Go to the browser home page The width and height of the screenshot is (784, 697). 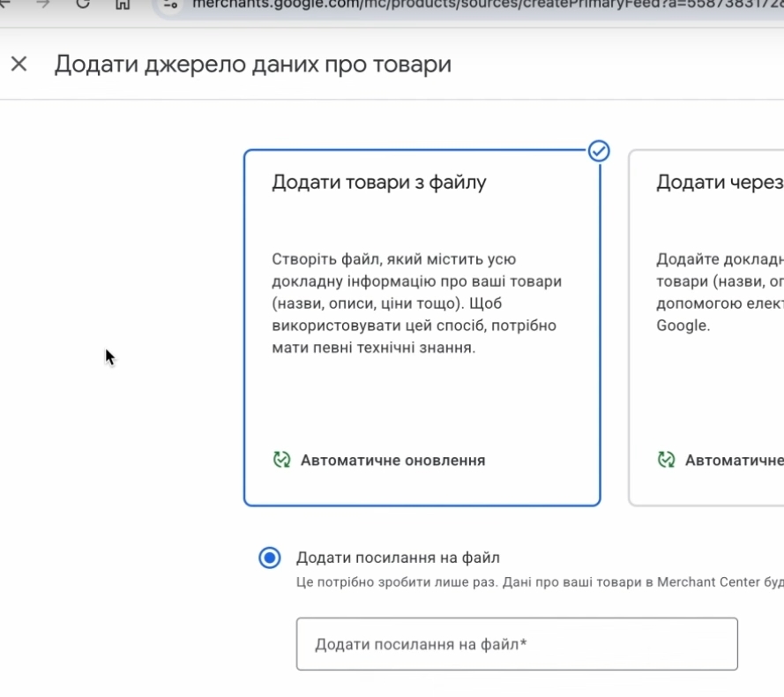pos(123,3)
